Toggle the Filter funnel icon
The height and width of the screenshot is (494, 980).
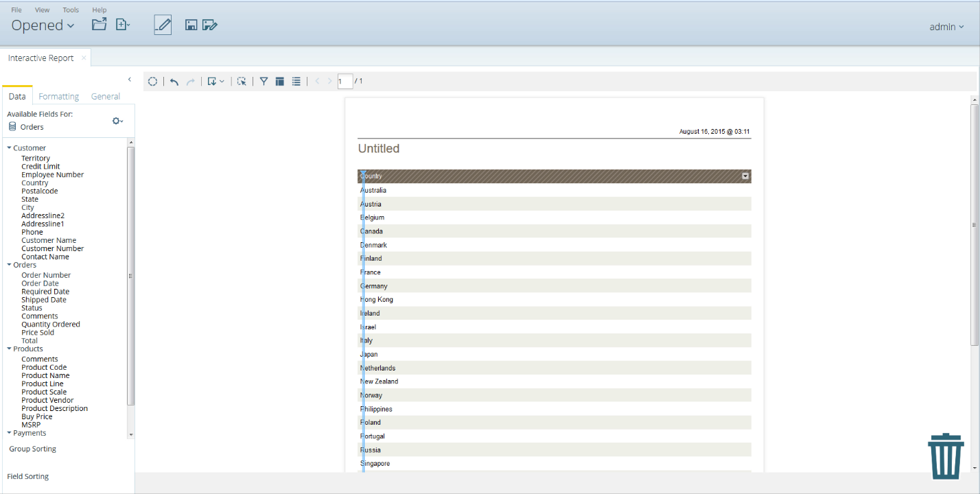coord(264,81)
